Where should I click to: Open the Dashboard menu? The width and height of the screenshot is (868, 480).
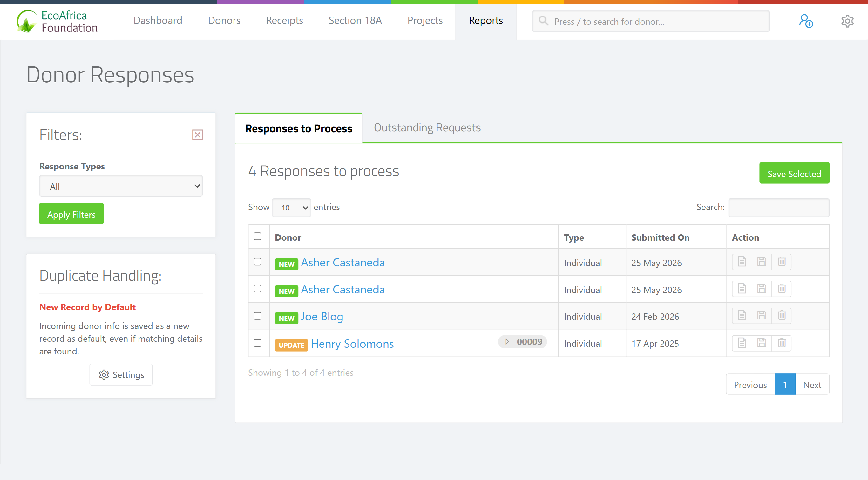point(158,21)
